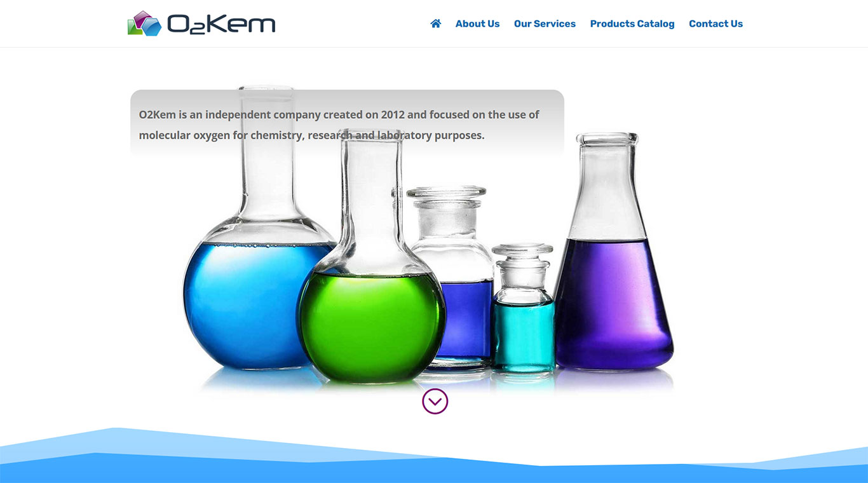This screenshot has height=483, width=868.
Task: Go to the home page icon
Action: 435,24
